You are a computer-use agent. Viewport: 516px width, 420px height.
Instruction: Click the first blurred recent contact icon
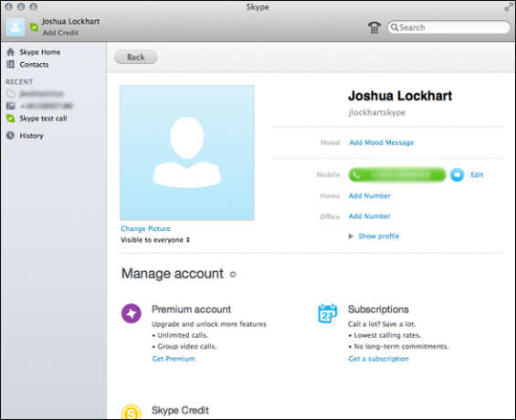(x=11, y=94)
